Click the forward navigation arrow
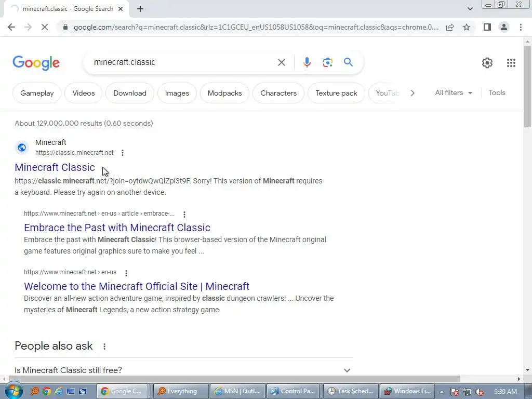Image resolution: width=532 pixels, height=399 pixels. (x=28, y=27)
